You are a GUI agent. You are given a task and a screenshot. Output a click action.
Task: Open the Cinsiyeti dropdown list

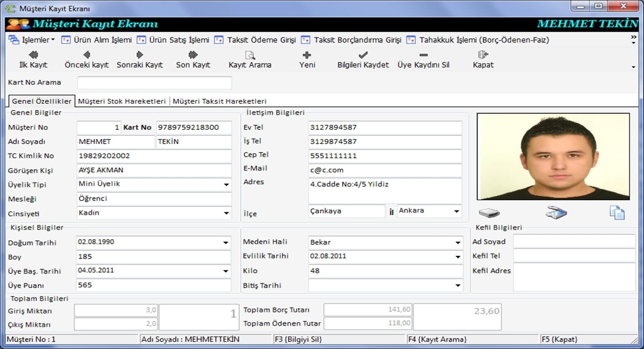pos(226,213)
